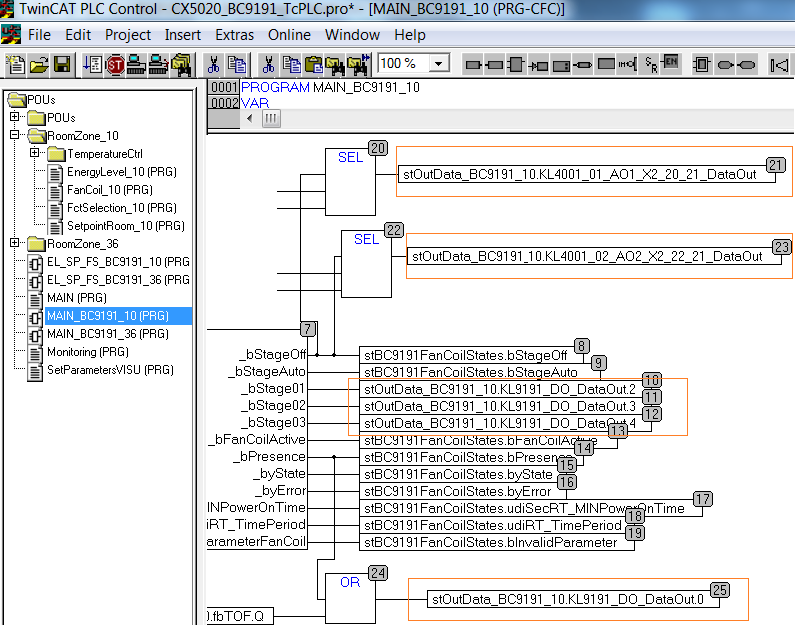The height and width of the screenshot is (626, 795).
Task: Click the red ST Stop icon
Action: (x=115, y=65)
